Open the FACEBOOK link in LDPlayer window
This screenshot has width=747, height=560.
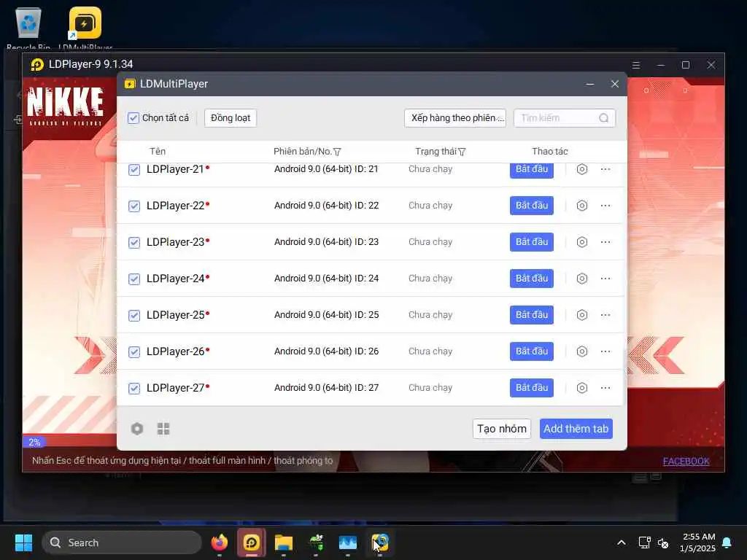click(x=686, y=461)
